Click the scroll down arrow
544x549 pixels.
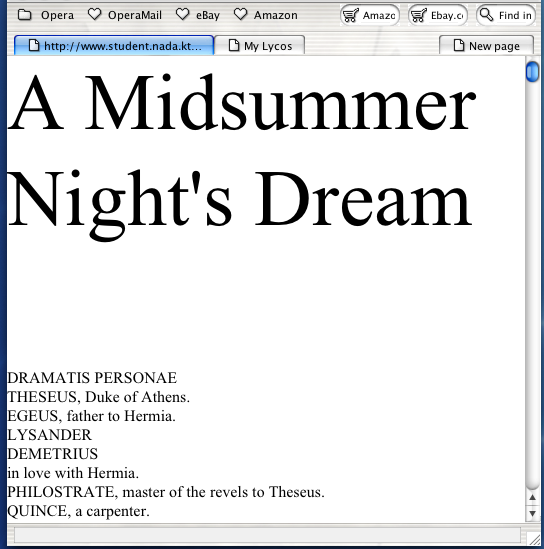pos(532,513)
